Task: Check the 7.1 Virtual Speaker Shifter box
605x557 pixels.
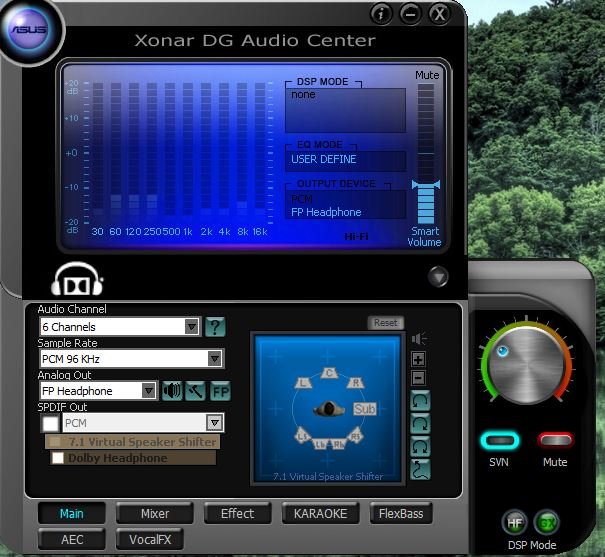Action: pyautogui.click(x=55, y=442)
